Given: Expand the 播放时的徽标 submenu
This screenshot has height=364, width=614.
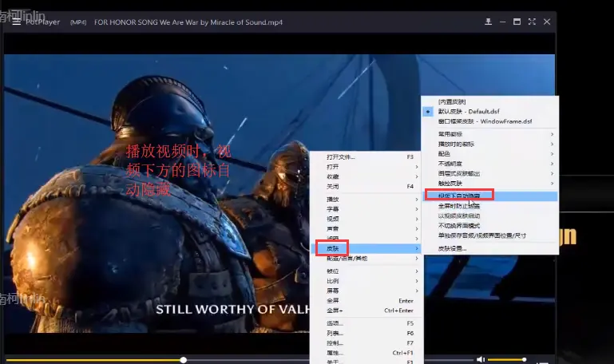Looking at the screenshot, I should (490, 144).
